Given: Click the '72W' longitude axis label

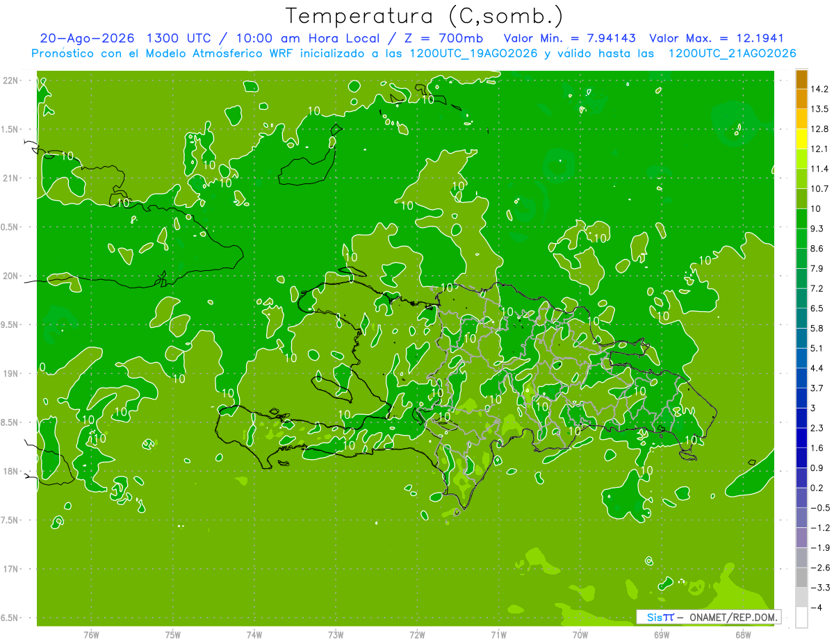Looking at the screenshot, I should [417, 636].
